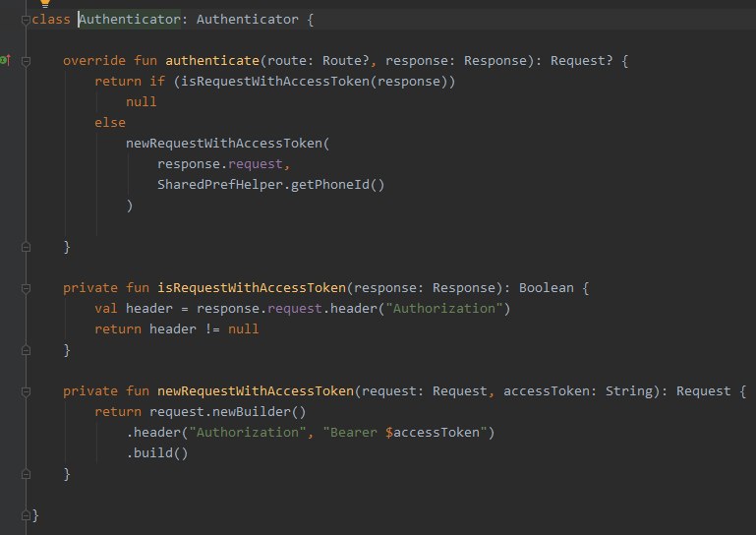Click the '$accessToken' string template
Viewport: 756px width, 535px height.
pos(433,433)
